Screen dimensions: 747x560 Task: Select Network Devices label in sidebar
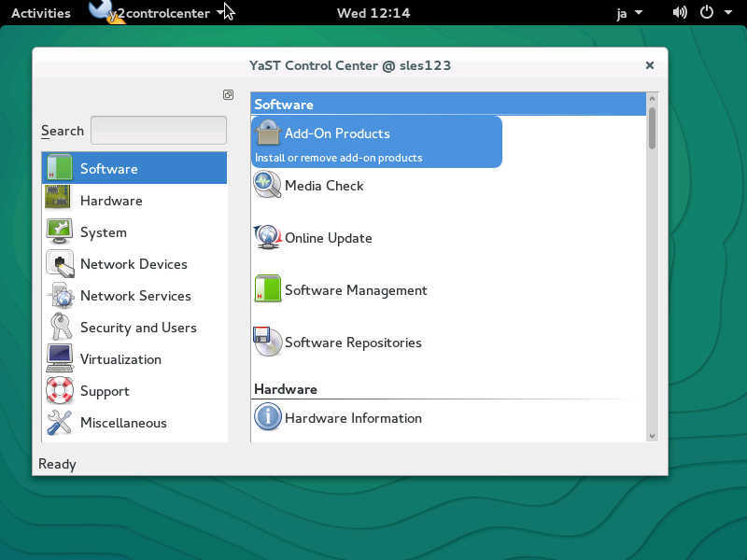point(134,264)
